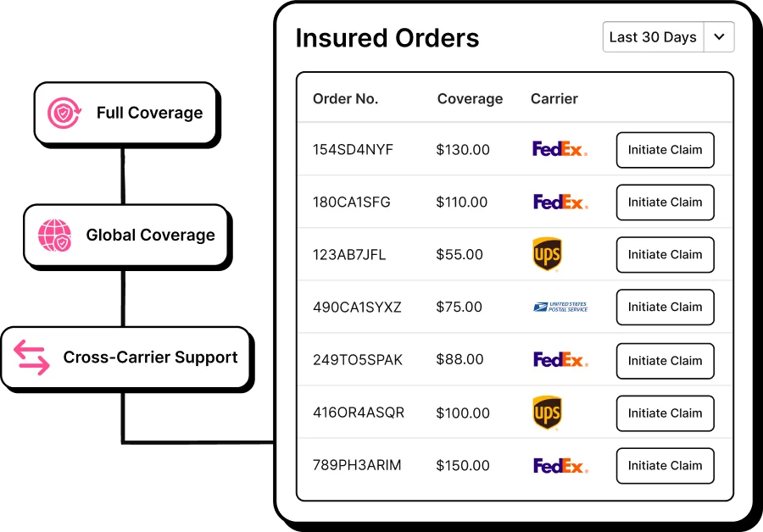Click the Full Coverage shield icon

coord(64,113)
